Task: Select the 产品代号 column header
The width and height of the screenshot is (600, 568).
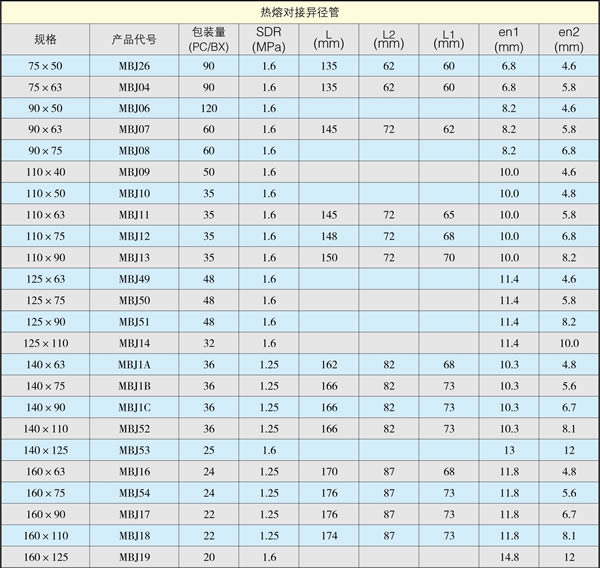Action: pos(135,39)
